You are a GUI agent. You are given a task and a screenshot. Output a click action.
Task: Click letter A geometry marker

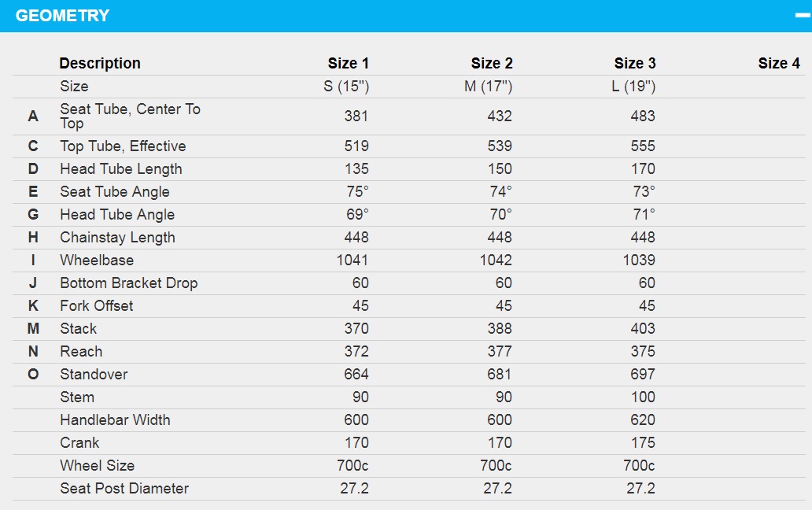tap(33, 116)
